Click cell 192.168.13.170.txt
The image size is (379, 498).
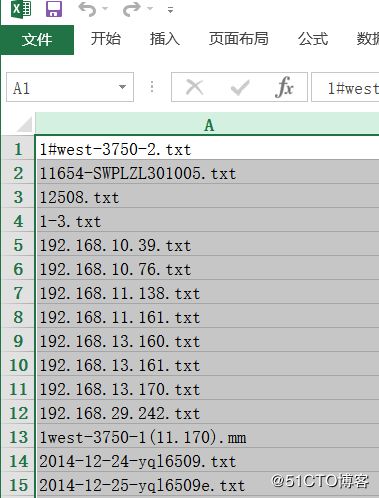(x=207, y=389)
